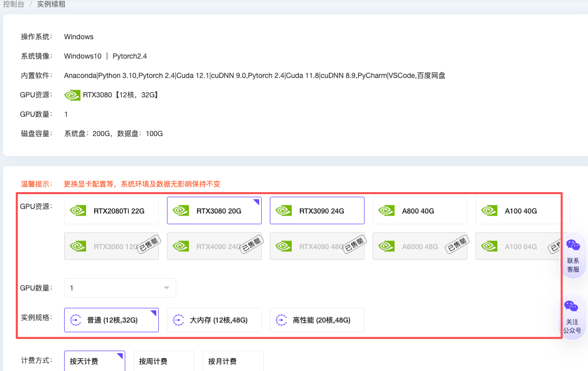This screenshot has height=371, width=588.
Task: Go to 控制台 in the breadcrumb
Action: point(14,4)
